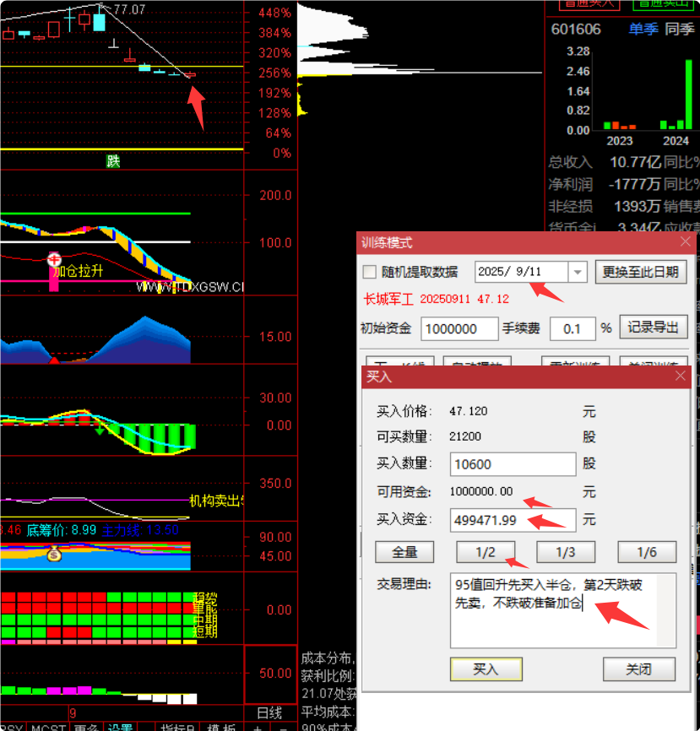Click the 日线 period label
This screenshot has width=700, height=731.
pyautogui.click(x=269, y=712)
